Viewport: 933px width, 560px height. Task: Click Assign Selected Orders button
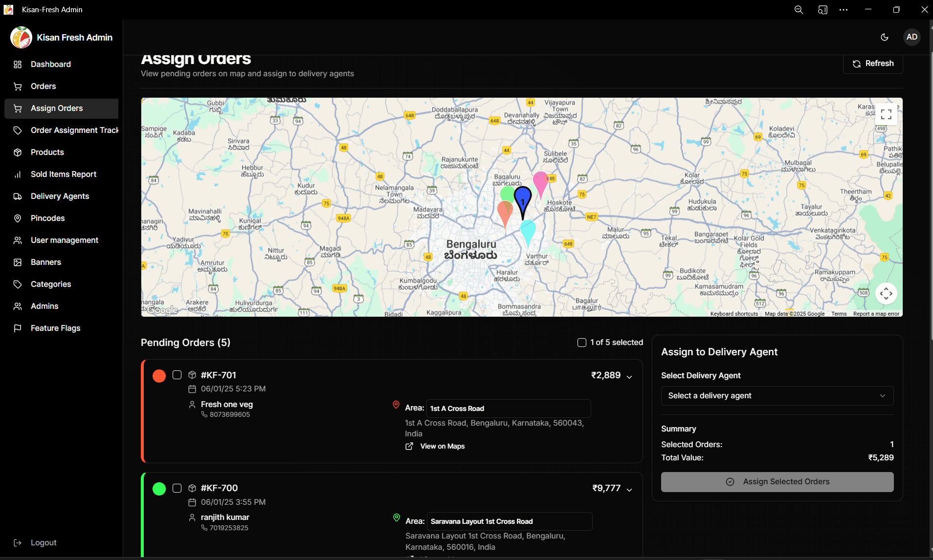pyautogui.click(x=777, y=482)
